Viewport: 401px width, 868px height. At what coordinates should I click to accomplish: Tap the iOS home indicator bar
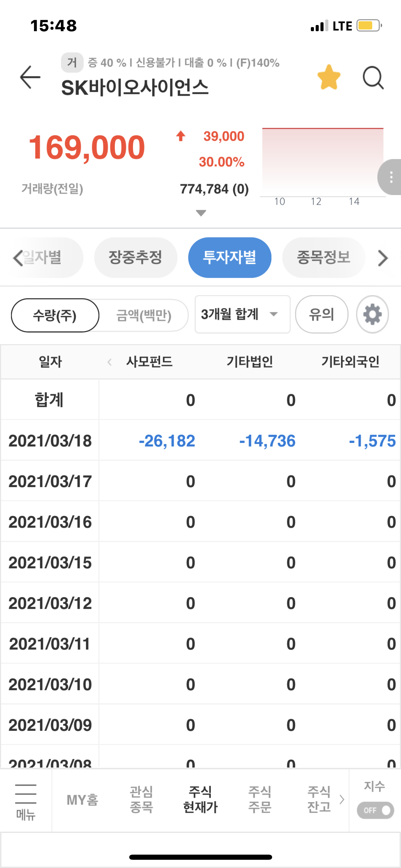point(200,857)
